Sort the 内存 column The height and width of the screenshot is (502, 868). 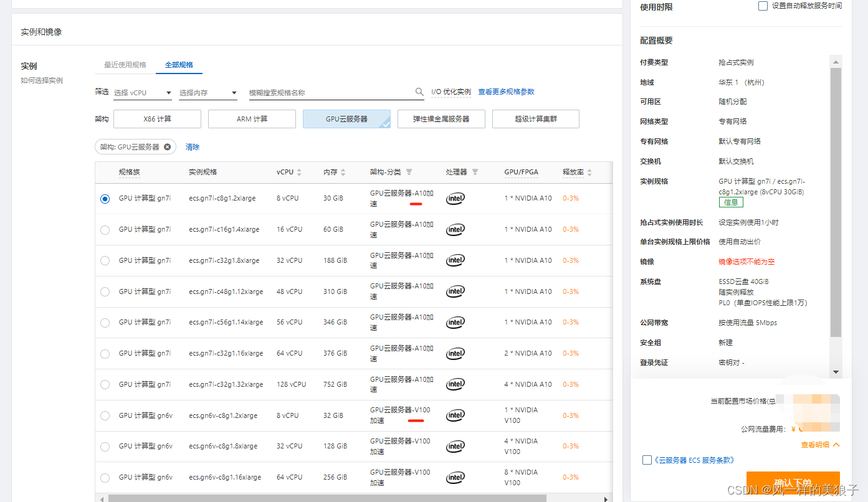coord(343,173)
